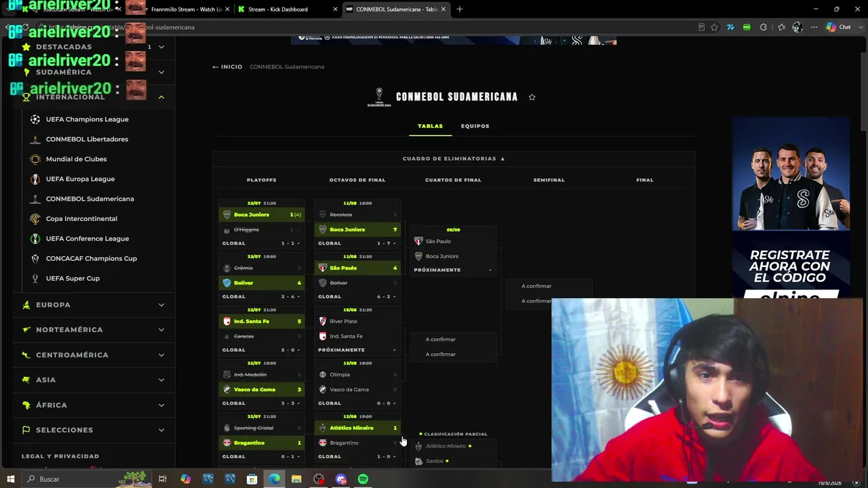This screenshot has width=868, height=488.
Task: Bookmark this page with the address bar star
Action: pos(714,27)
